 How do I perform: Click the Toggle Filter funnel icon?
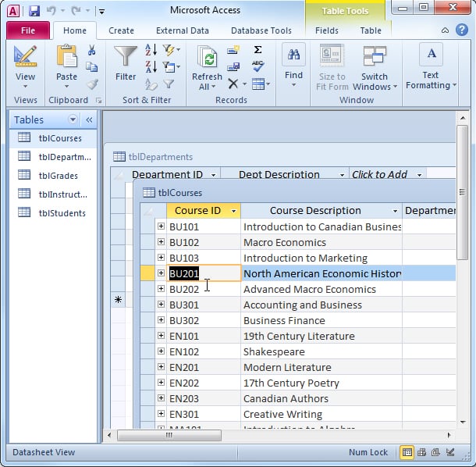(x=169, y=84)
